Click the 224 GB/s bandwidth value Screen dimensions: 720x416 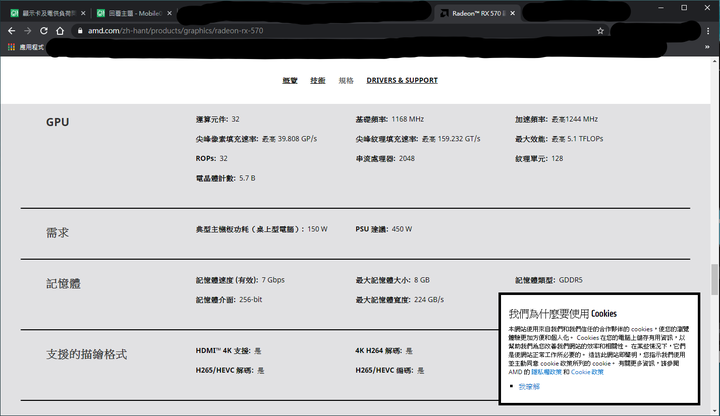[x=429, y=300]
